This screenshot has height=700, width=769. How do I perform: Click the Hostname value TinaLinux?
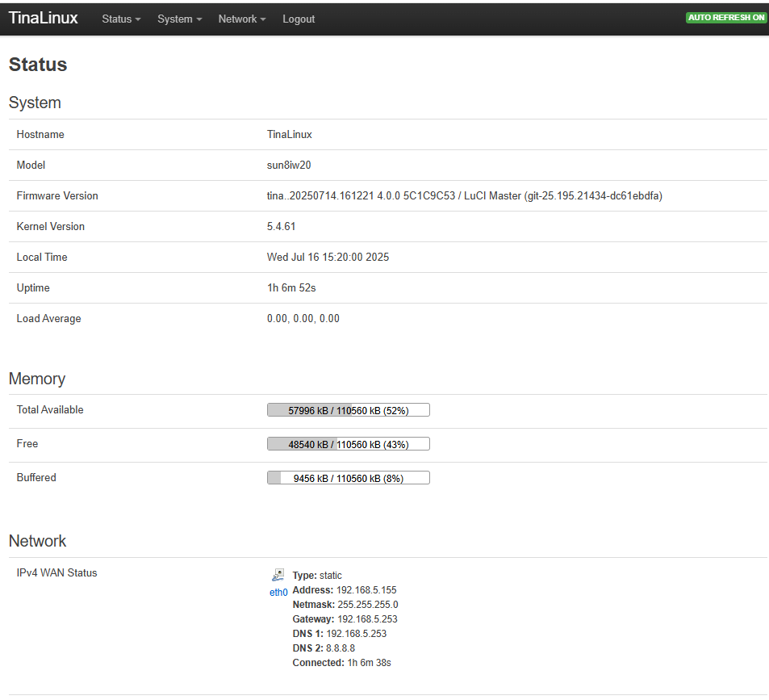(289, 135)
